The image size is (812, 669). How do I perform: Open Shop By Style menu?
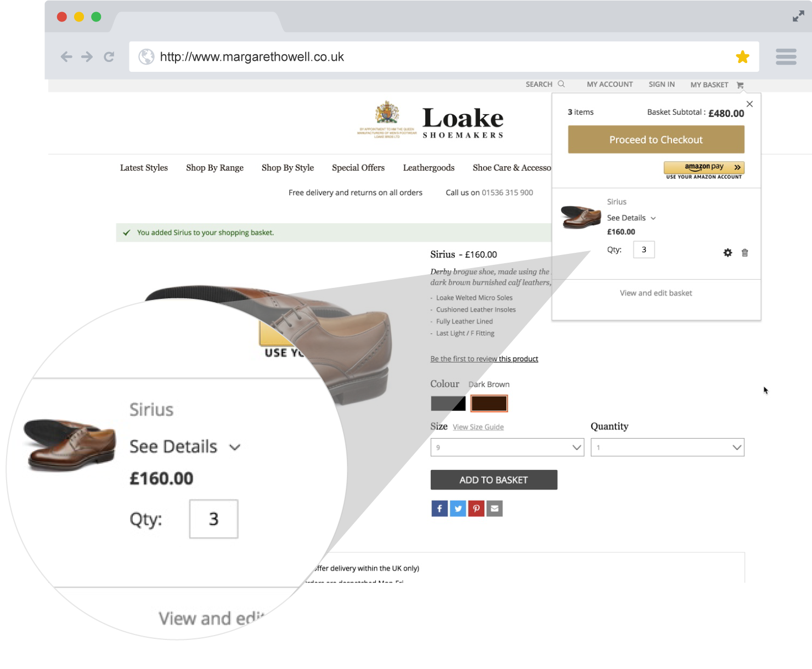[287, 168]
